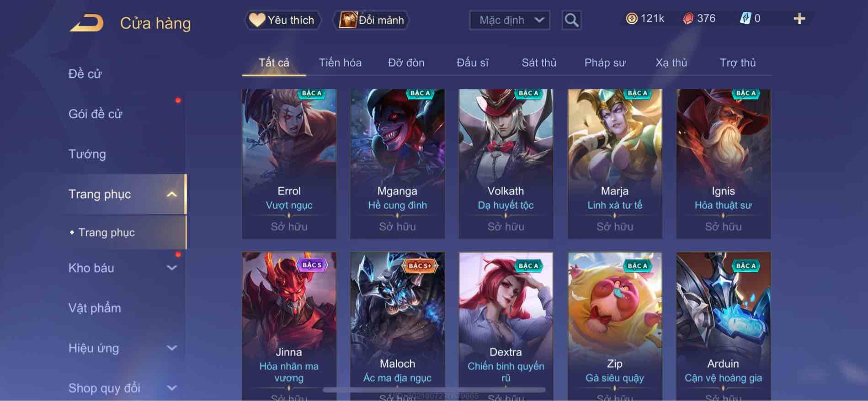Tap the gold coin balance icon
868x401 pixels.
[631, 19]
